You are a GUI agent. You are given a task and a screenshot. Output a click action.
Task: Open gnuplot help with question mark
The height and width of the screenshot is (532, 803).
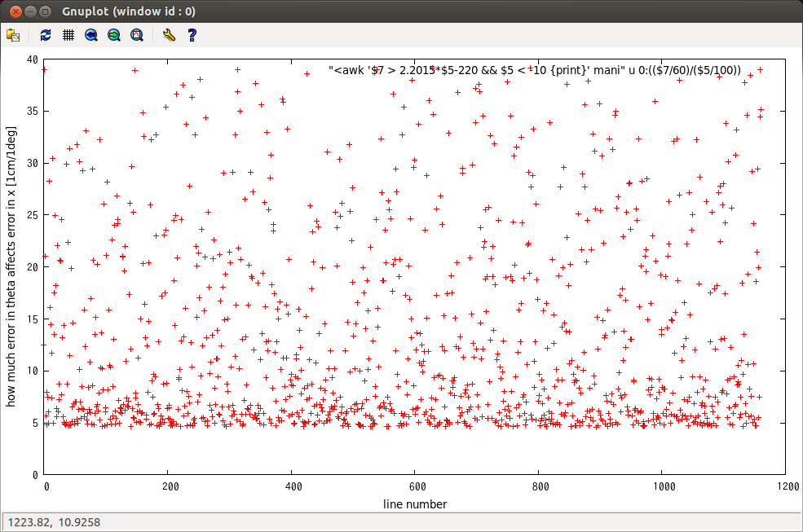[192, 35]
